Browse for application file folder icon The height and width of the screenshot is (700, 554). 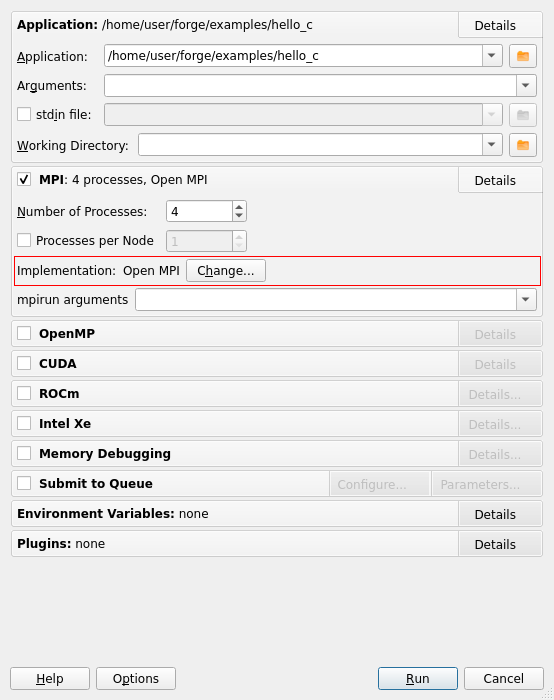point(523,56)
